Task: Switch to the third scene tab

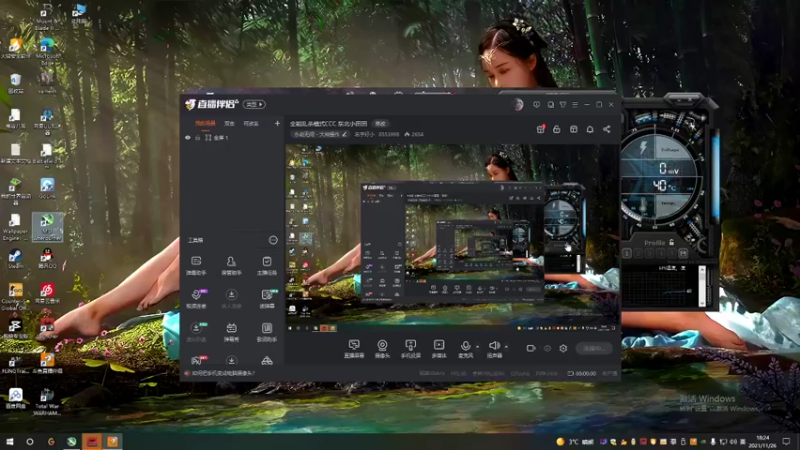Action: pos(251,123)
